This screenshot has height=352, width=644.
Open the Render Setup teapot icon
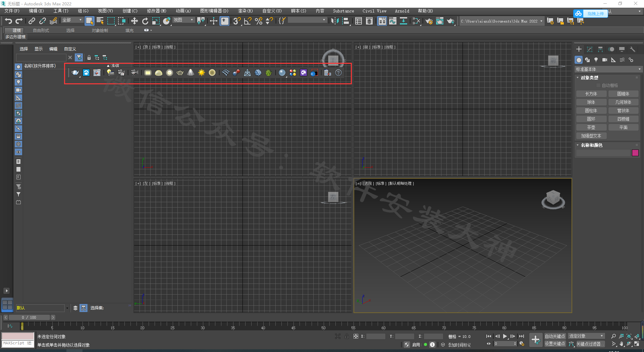429,21
